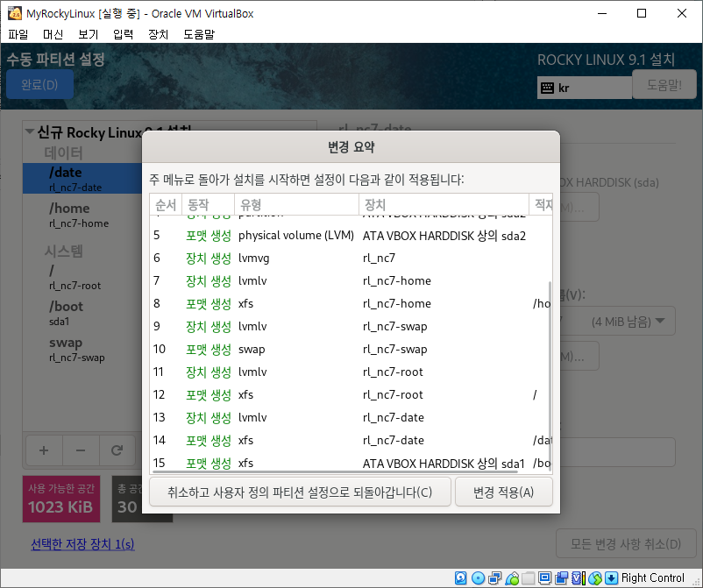Screen dimensions: 703x588
Task: Click the xfs type in row 14
Action: pos(245,441)
